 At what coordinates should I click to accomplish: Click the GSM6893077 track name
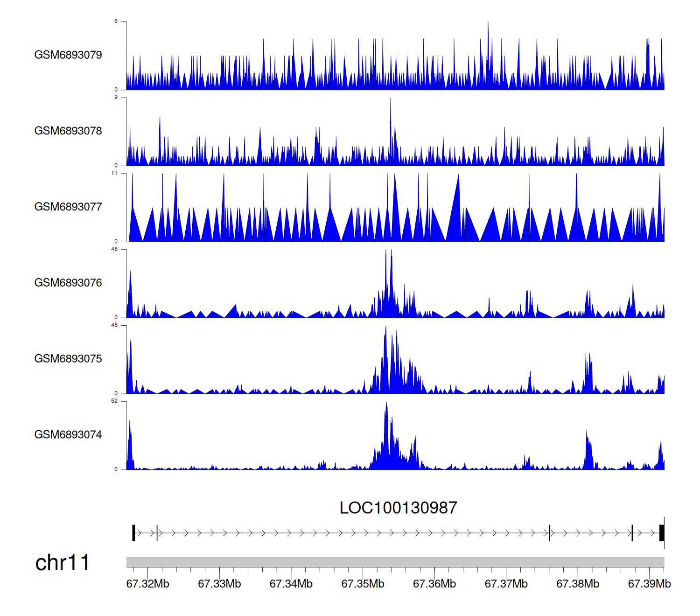(68, 207)
